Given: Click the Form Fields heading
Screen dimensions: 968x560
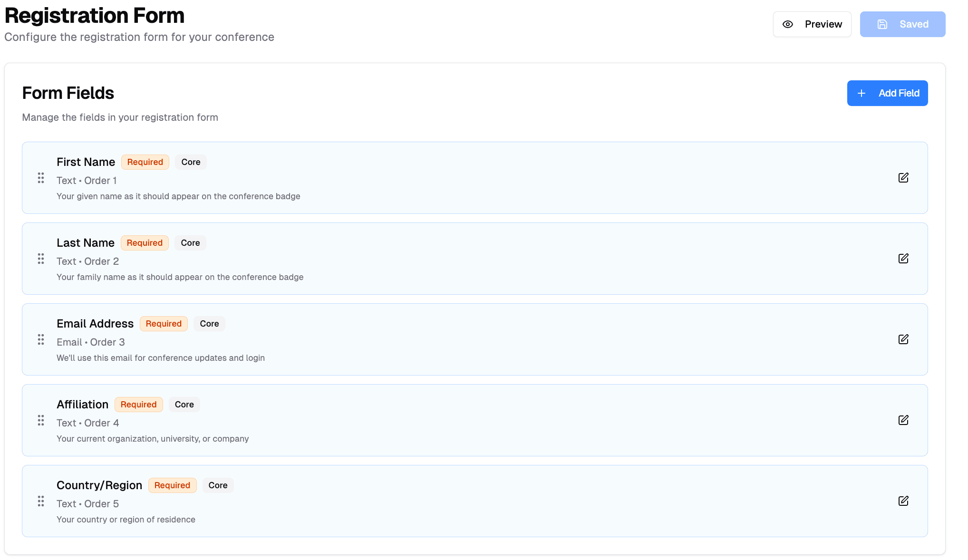Looking at the screenshot, I should (x=68, y=93).
